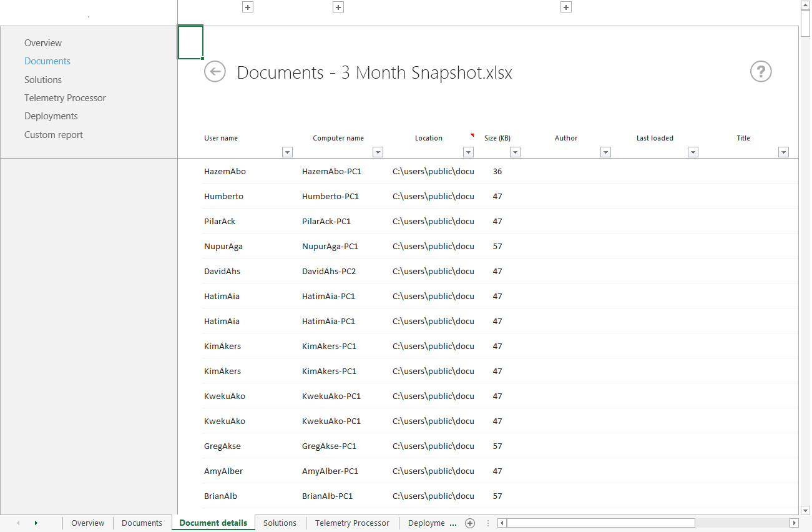
Task: Click the red flag marker on Location header
Action: (472, 134)
